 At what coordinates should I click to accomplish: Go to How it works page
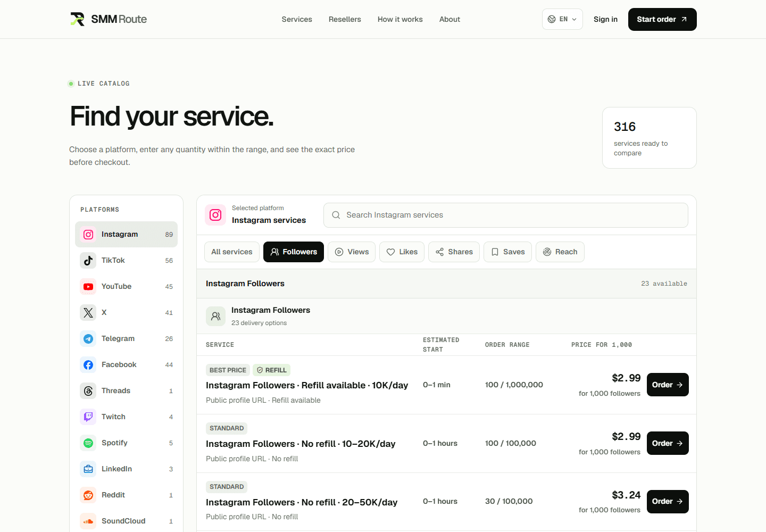point(400,19)
